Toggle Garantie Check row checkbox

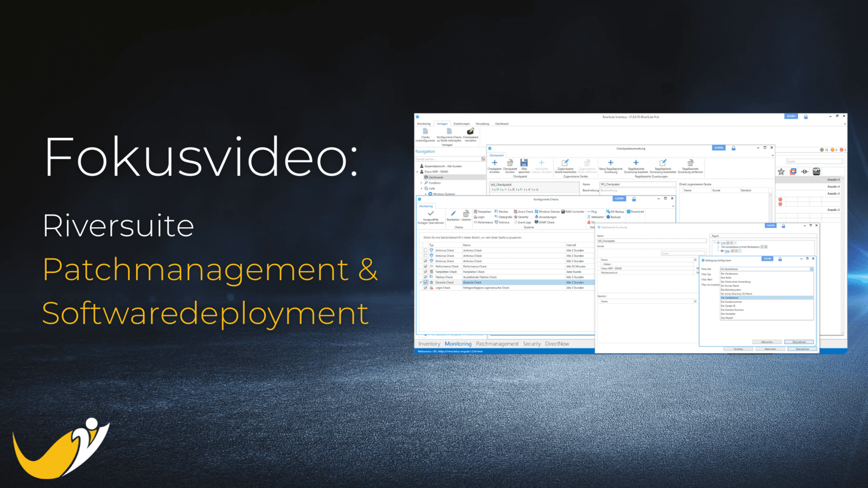click(425, 282)
